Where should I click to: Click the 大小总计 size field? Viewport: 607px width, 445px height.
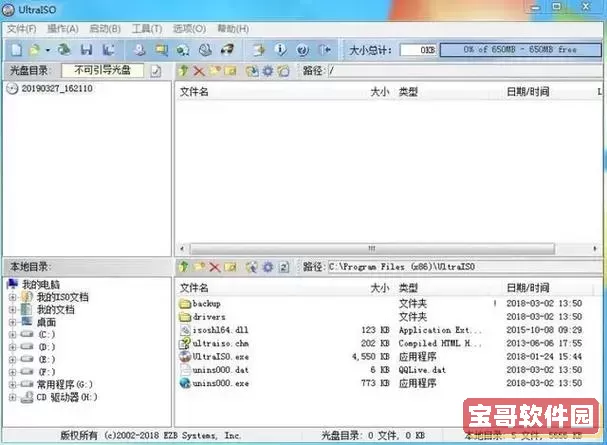[418, 50]
